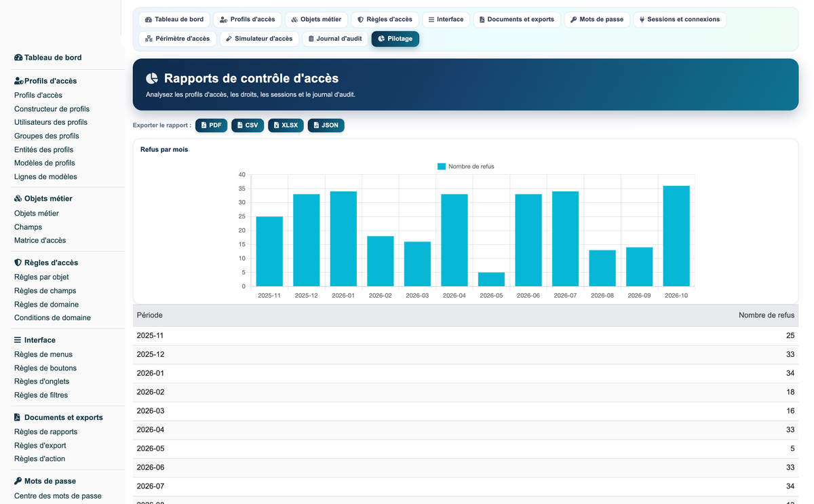Open Centre des mots de passe
Viewport: 814px width, 504px height.
click(58, 496)
